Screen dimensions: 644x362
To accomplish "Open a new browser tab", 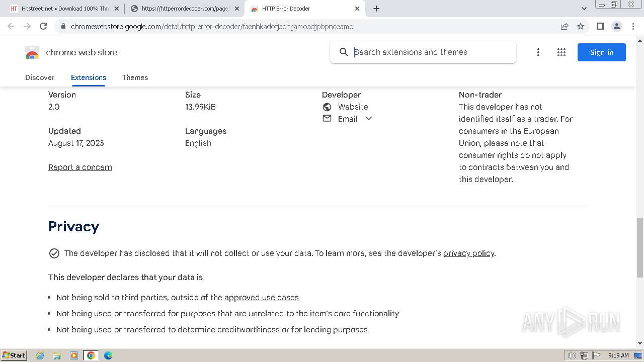I will (376, 9).
